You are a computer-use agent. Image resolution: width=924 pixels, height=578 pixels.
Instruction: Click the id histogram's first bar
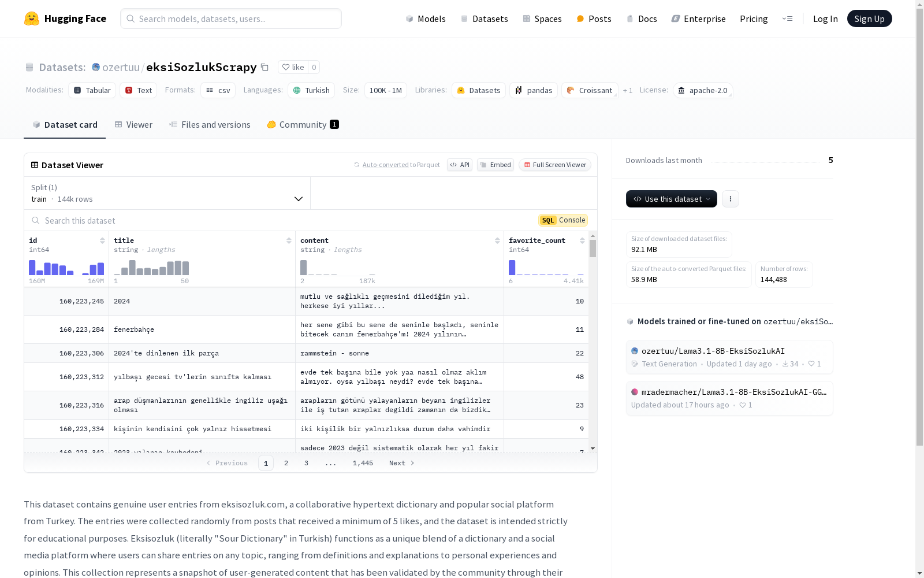pos(32,267)
